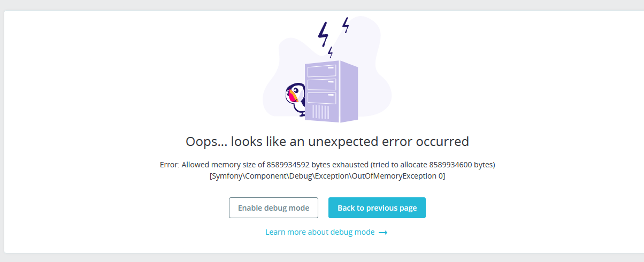The height and width of the screenshot is (262, 644).
Task: Click the ventilation grille on the server front
Action: pyautogui.click(x=320, y=111)
